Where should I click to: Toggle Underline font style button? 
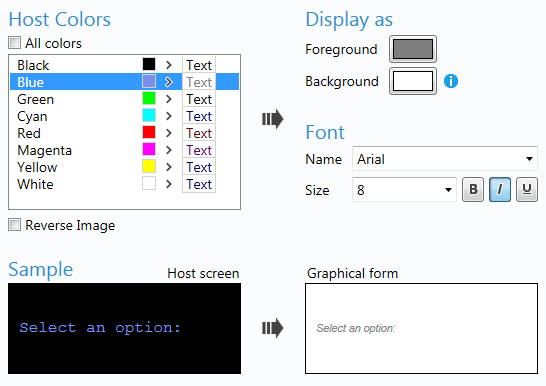[527, 190]
